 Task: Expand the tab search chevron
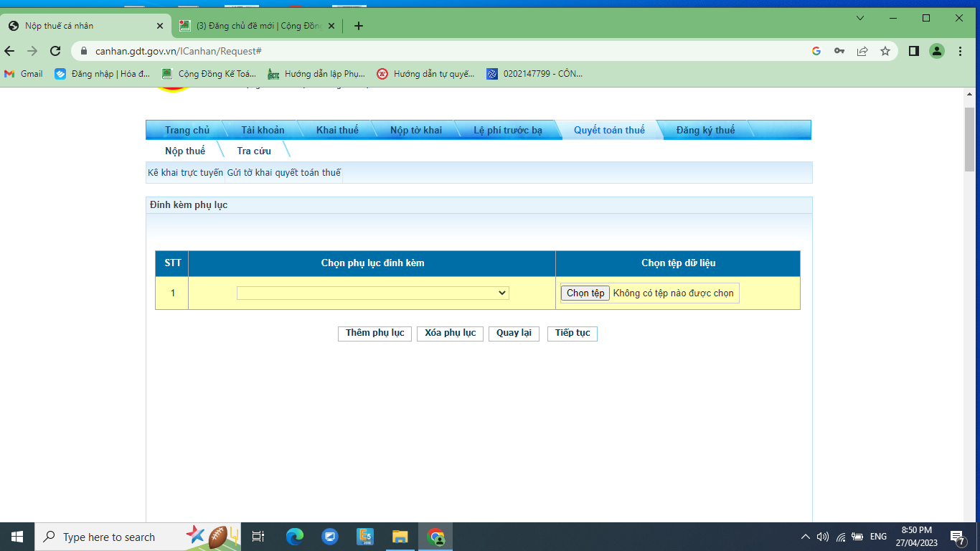pos(860,18)
